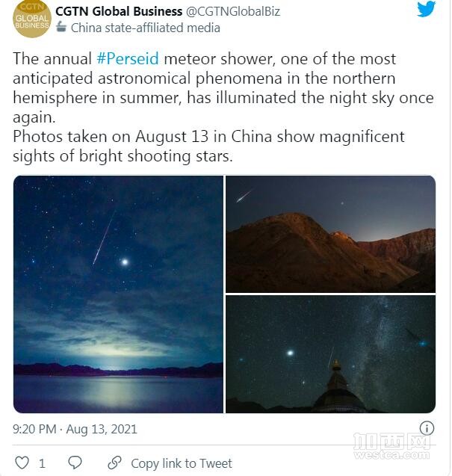This screenshot has height=476, width=452.
Task: Click the state-affiliated media podium icon
Action: point(61,27)
